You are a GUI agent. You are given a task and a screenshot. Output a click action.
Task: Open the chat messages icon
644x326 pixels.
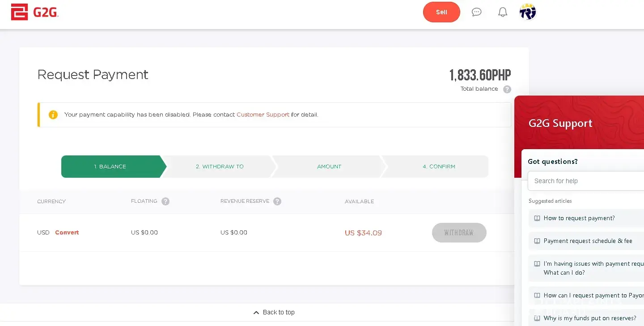pos(477,12)
